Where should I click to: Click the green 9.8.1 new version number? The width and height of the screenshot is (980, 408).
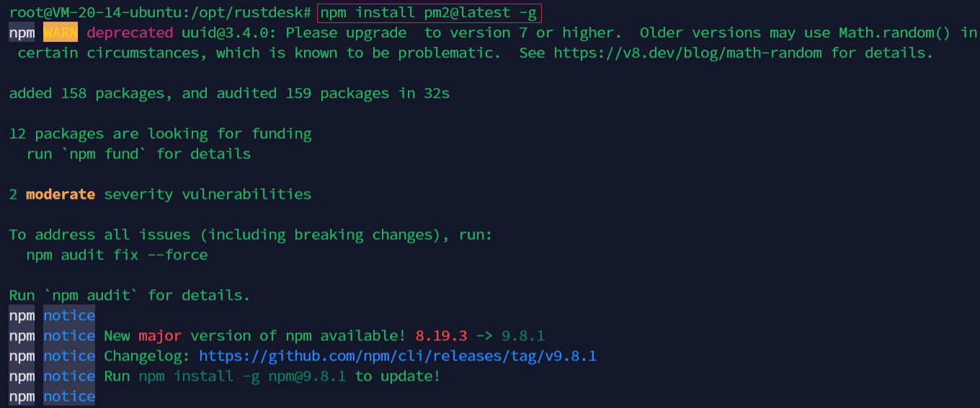[x=523, y=336]
